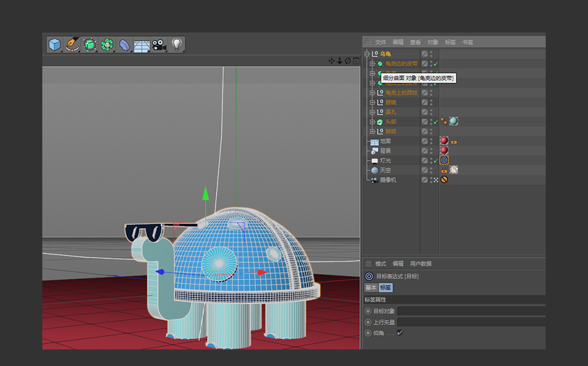This screenshot has height=366, width=588.
Task: Collapse the 乌龟 object tree
Action: coord(366,54)
